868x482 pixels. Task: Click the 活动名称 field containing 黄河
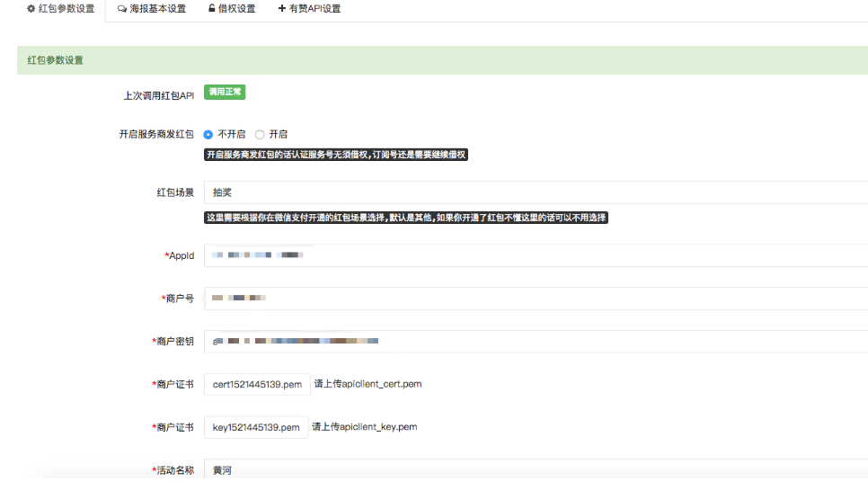(x=535, y=469)
